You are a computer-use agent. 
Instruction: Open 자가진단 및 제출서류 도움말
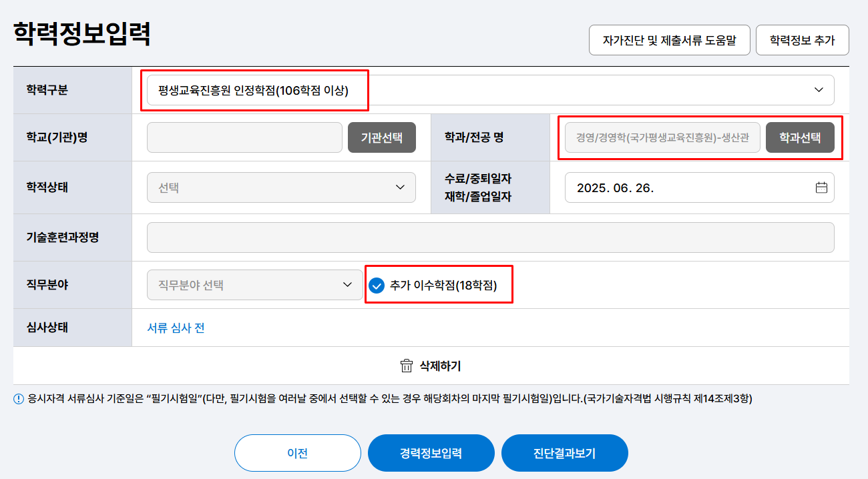pos(669,40)
